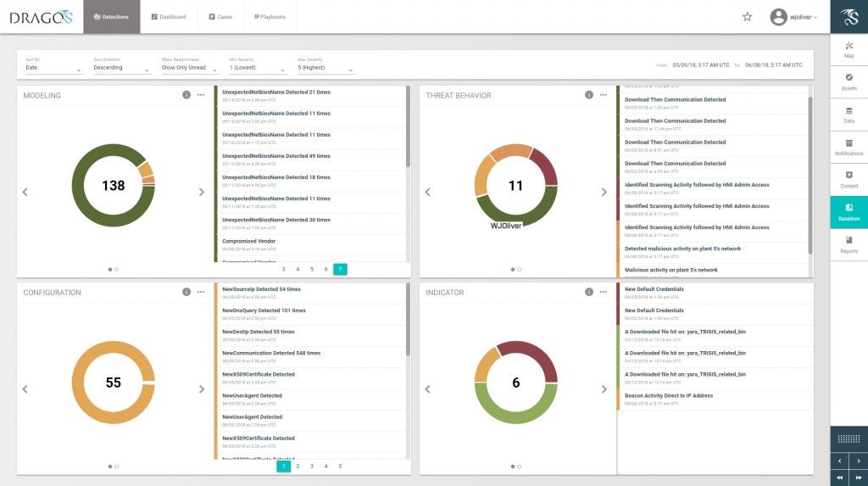Click the grid keypad icon in the sidebar bottom
This screenshot has width=868, height=486.
pos(849,439)
